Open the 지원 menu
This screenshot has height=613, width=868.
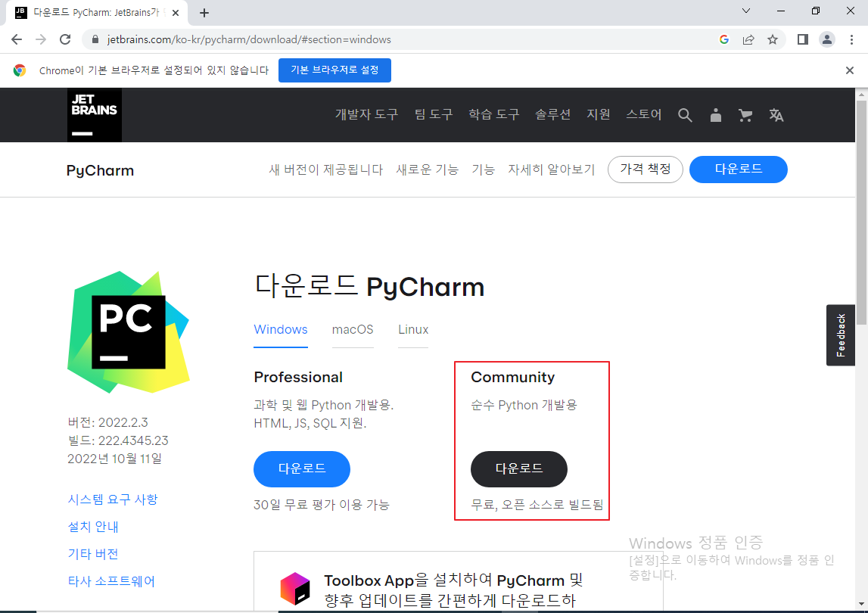point(599,114)
